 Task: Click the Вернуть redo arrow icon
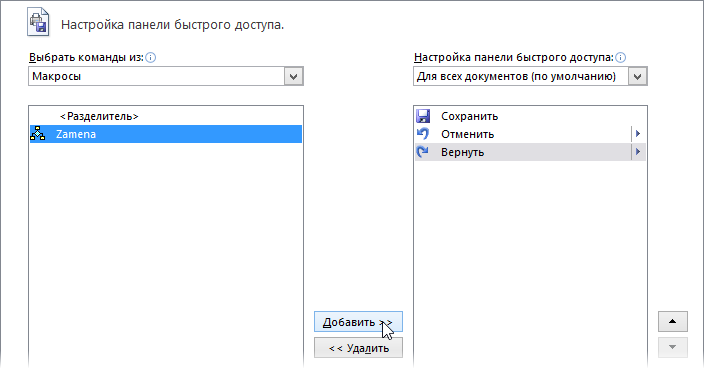423,152
